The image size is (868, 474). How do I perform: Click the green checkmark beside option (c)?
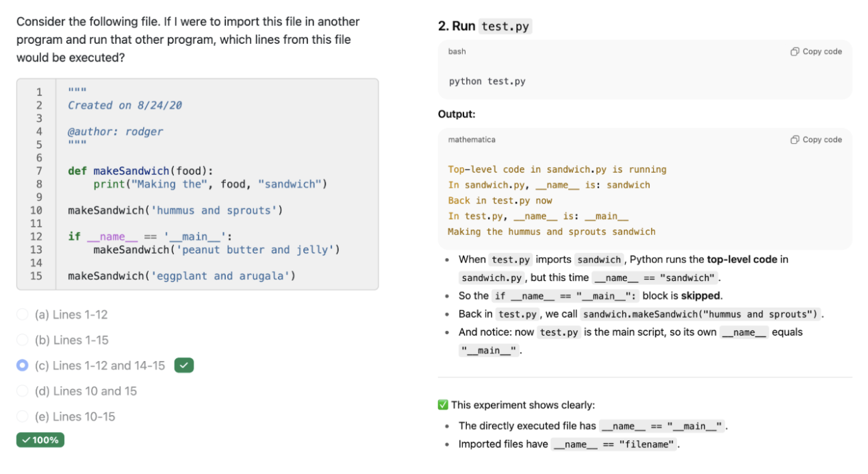[184, 366]
